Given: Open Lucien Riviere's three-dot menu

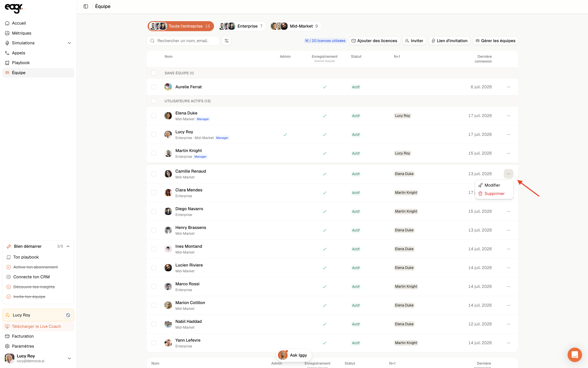Looking at the screenshot, I should pyautogui.click(x=508, y=268).
